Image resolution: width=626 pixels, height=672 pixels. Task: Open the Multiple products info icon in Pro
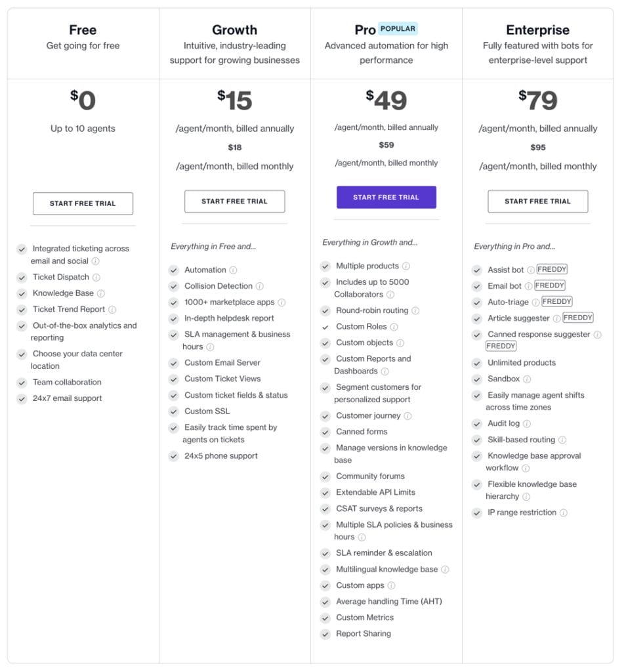coord(407,266)
